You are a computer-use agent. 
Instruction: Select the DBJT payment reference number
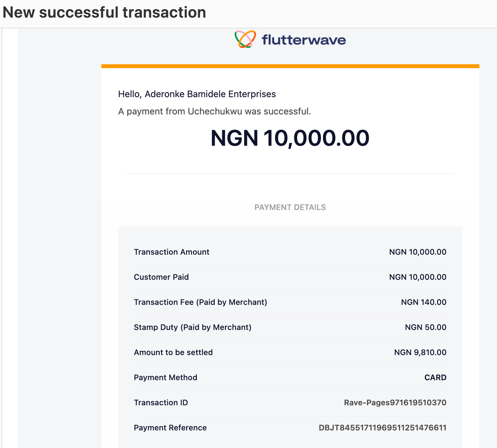click(x=383, y=428)
